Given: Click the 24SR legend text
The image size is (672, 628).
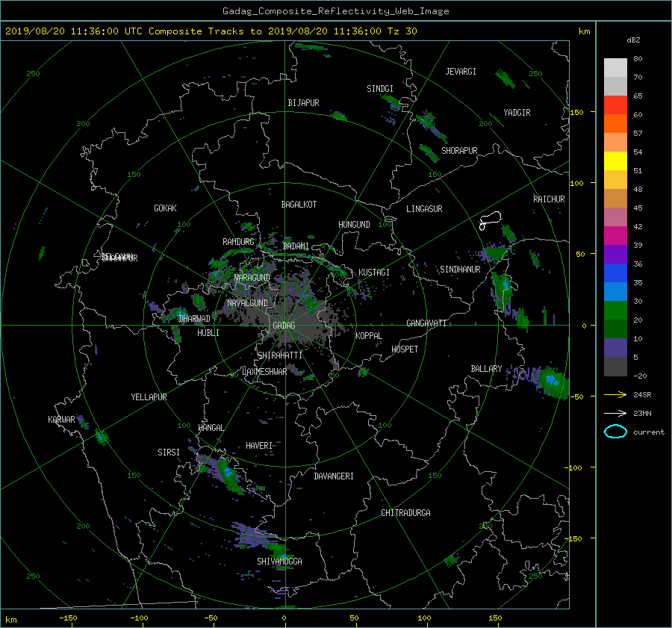Looking at the screenshot, I should pyautogui.click(x=642, y=395).
